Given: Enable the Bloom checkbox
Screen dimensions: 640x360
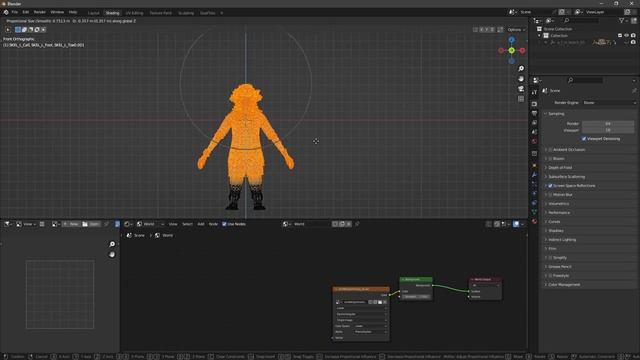Looking at the screenshot, I should pyautogui.click(x=550, y=159).
